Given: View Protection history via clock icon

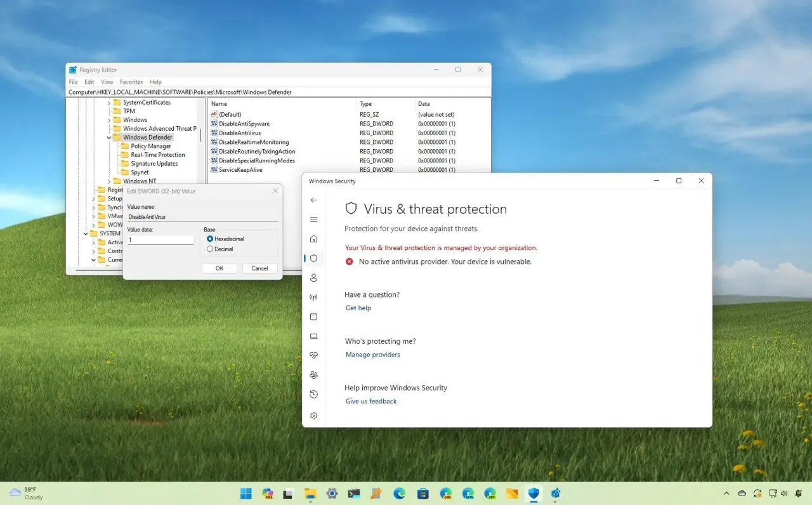Looking at the screenshot, I should click(x=313, y=394).
